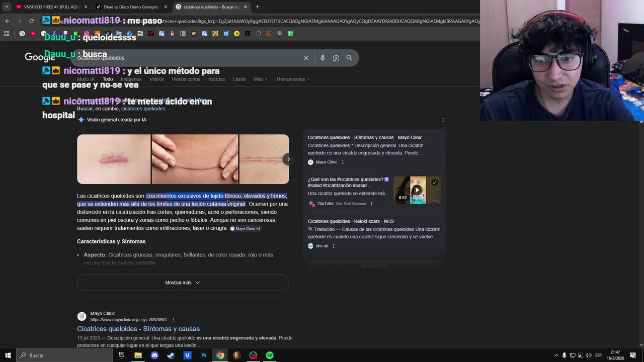Click the suggested cicatrices queliodes link
This screenshot has height=362, width=644.
pos(143,109)
